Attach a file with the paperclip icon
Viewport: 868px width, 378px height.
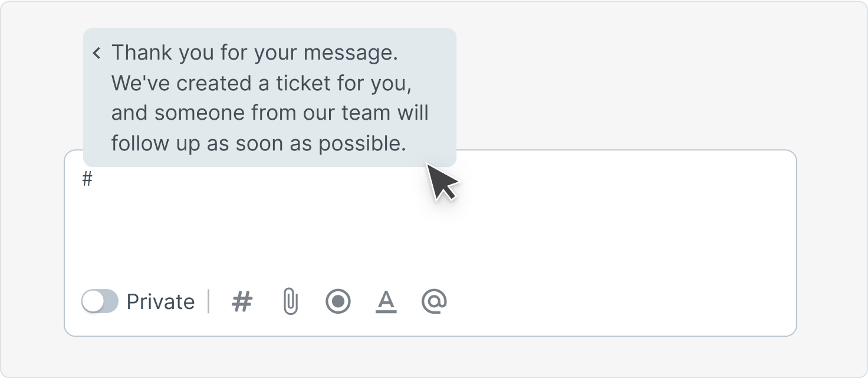coord(291,301)
